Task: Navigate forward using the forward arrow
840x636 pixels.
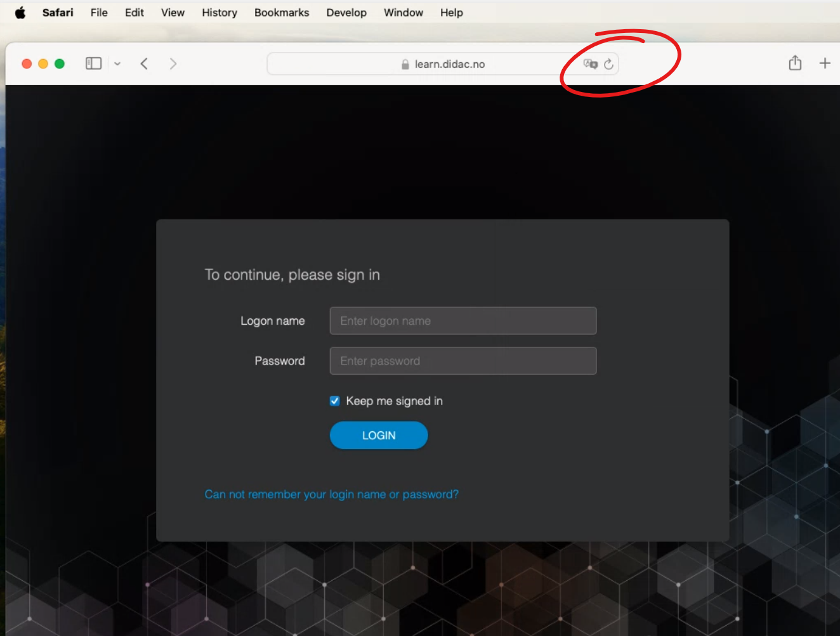Action: click(x=173, y=63)
